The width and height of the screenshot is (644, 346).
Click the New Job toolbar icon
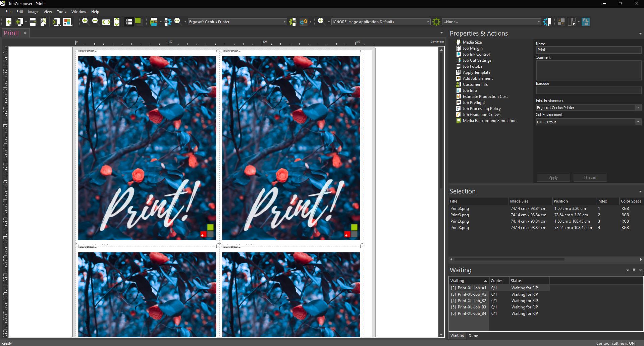point(9,22)
